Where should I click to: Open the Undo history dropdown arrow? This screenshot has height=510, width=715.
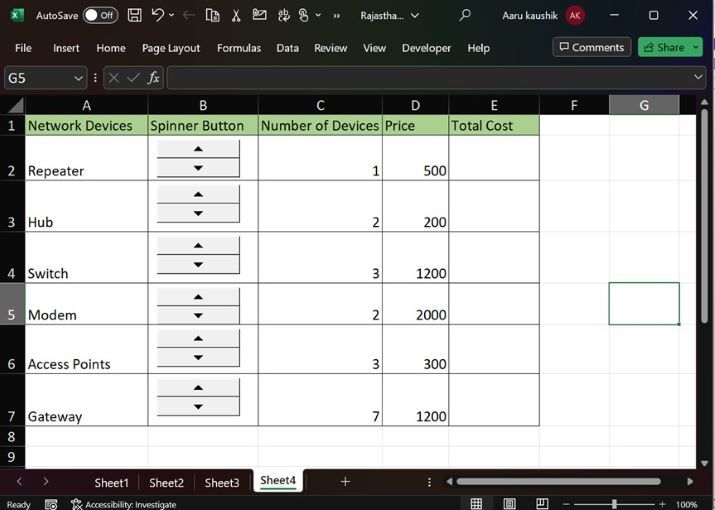[171, 16]
